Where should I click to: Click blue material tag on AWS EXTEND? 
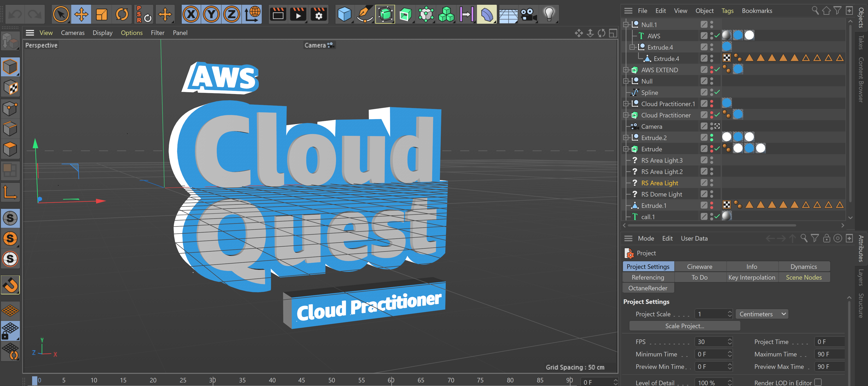(x=738, y=70)
